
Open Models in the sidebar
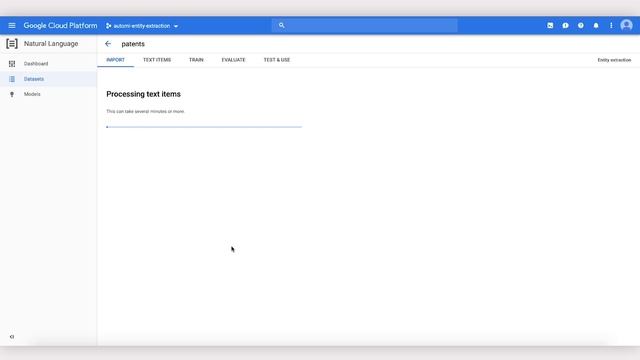32,94
